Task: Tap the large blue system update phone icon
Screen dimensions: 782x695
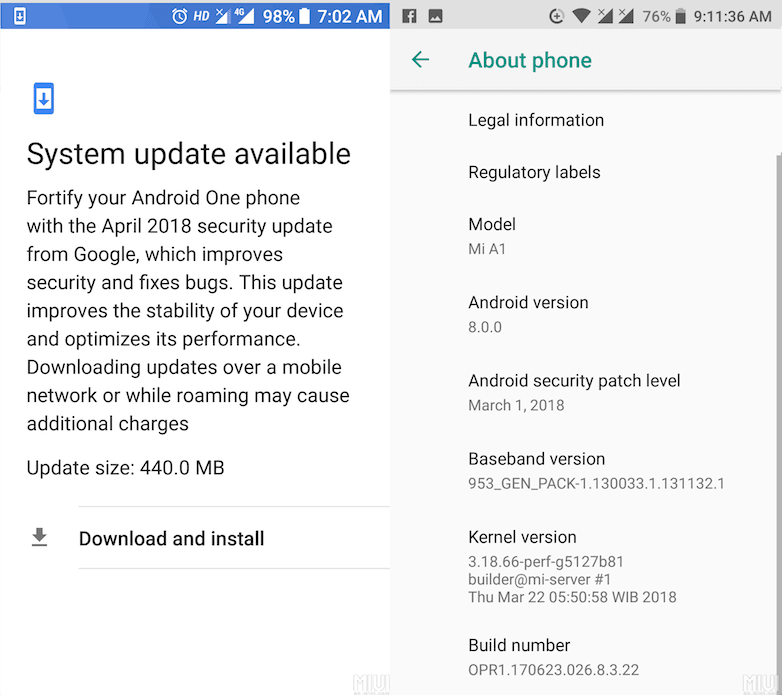Action: pos(43,98)
